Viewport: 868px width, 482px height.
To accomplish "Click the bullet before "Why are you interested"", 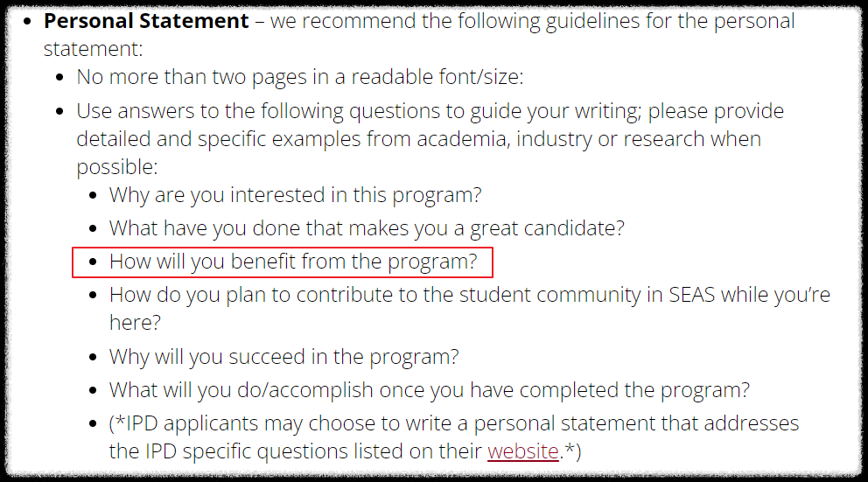I will (x=94, y=196).
